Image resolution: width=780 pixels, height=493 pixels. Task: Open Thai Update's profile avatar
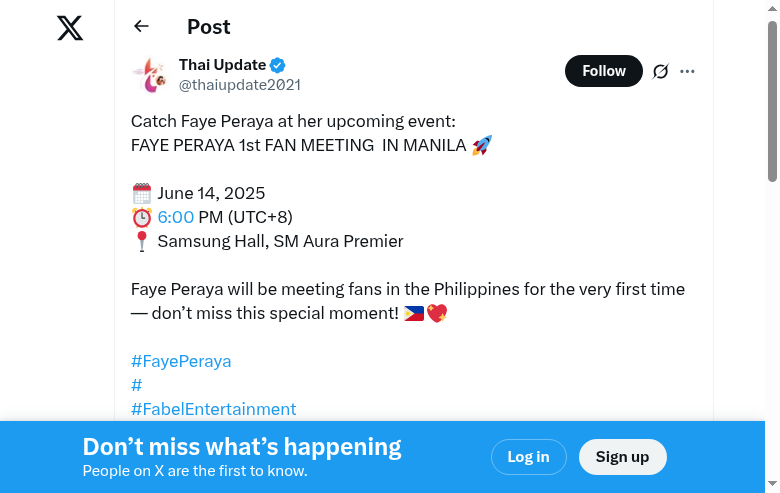point(149,75)
